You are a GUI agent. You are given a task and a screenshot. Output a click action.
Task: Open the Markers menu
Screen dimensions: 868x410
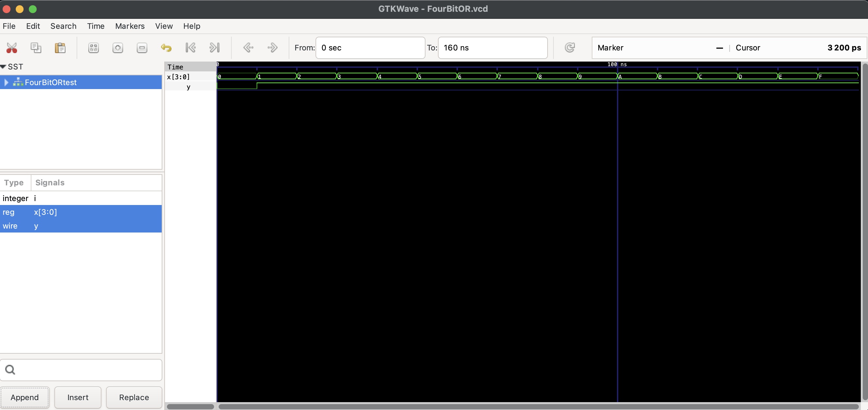(x=129, y=26)
